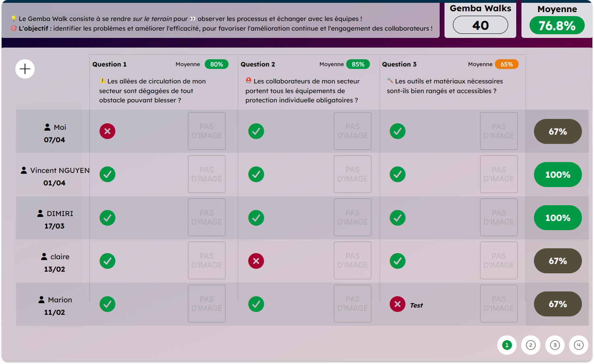
Task: Open image placeholder for claire Question 2
Action: 353,260
